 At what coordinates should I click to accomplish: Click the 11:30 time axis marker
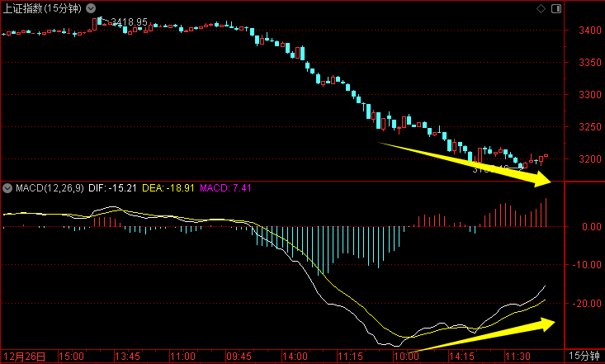(518, 357)
